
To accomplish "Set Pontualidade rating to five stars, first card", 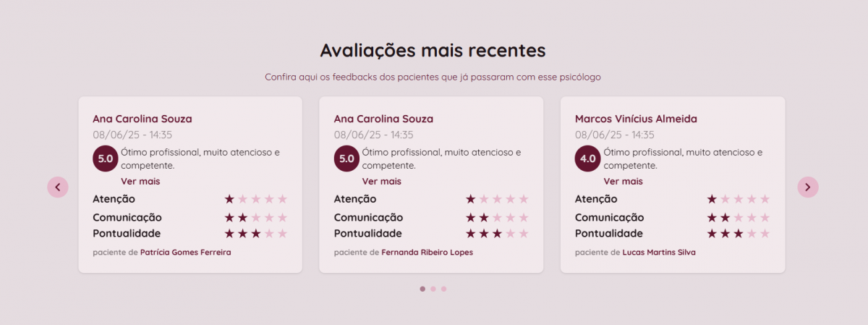I will [x=282, y=234].
